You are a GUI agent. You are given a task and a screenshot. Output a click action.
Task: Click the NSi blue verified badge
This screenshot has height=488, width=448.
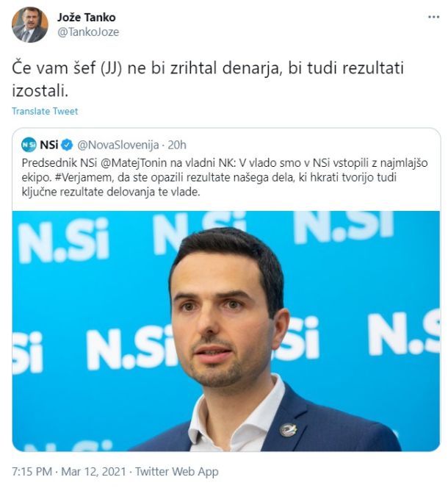pos(67,145)
